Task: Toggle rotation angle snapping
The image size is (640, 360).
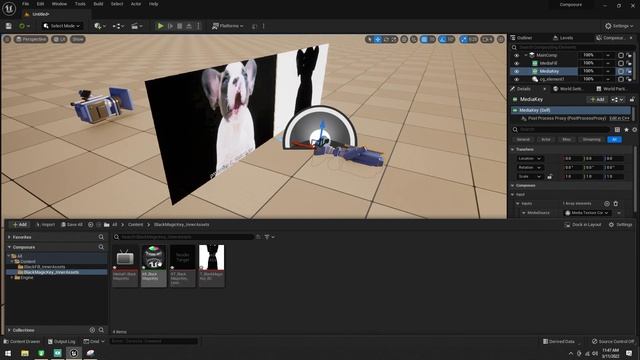Action: (x=442, y=39)
